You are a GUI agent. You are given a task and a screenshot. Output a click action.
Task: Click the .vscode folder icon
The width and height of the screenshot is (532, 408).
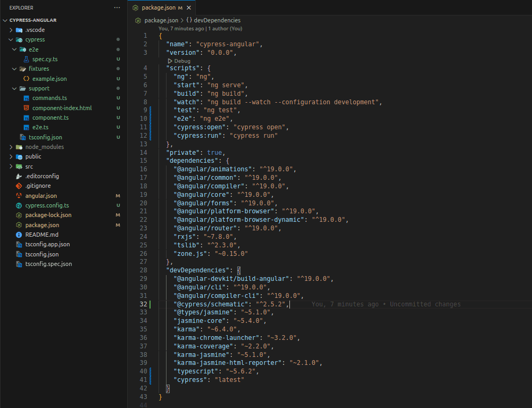point(19,30)
